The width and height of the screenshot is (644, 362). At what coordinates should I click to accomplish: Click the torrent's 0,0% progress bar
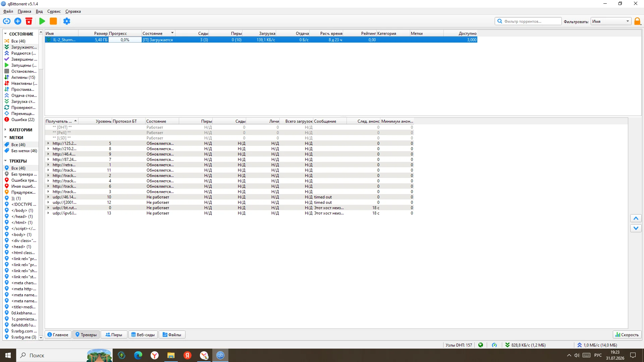(125, 40)
